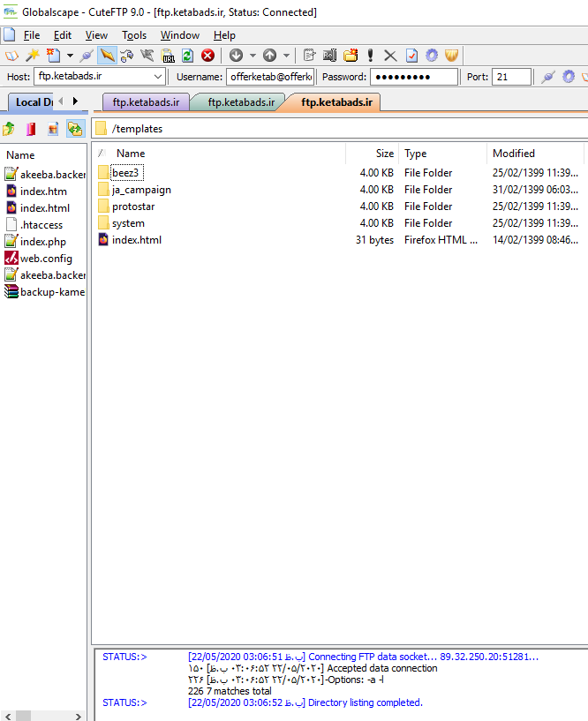Open the Help menu
Image resolution: width=588 pixels, height=721 pixels.
click(224, 35)
